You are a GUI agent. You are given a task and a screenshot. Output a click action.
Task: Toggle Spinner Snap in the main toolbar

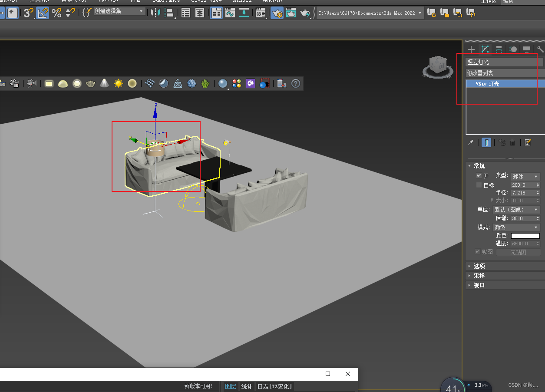click(x=70, y=13)
